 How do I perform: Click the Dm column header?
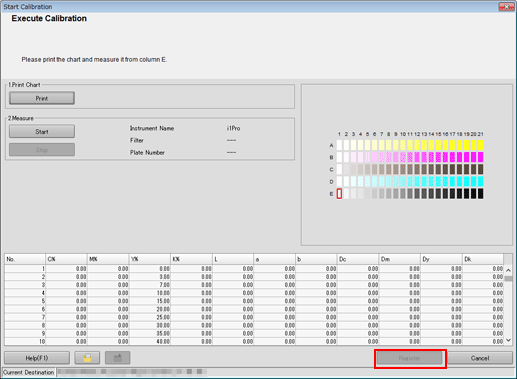tap(400, 259)
